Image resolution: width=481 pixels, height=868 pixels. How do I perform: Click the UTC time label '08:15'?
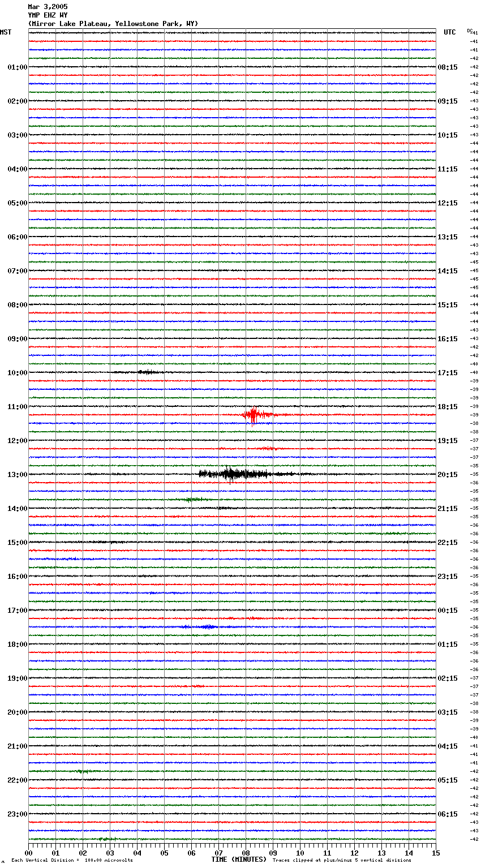(448, 67)
